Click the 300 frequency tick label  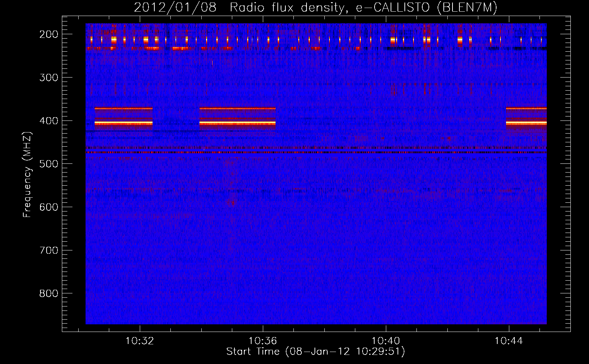(49, 78)
